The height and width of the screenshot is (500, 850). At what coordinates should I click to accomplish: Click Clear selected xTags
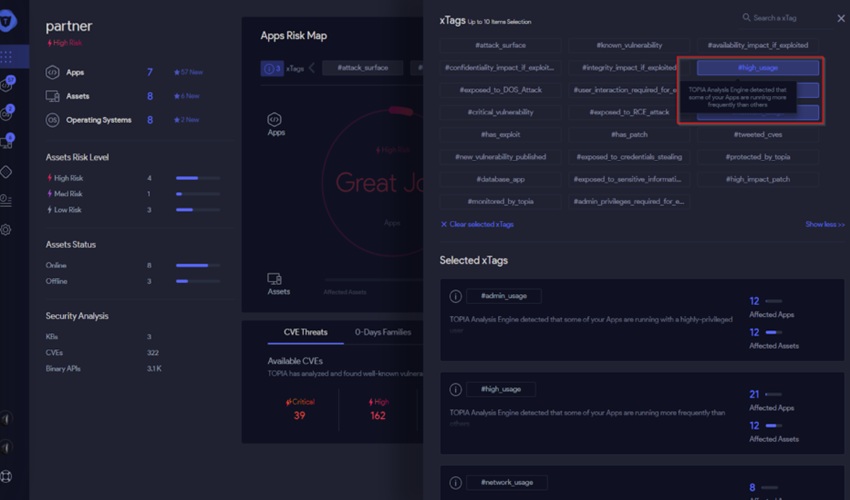477,224
